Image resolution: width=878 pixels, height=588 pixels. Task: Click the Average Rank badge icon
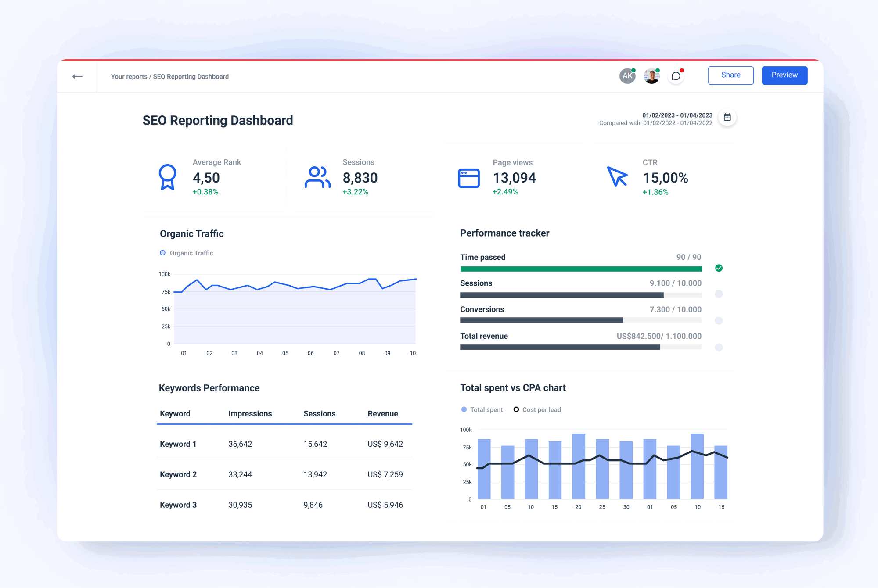coord(167,178)
